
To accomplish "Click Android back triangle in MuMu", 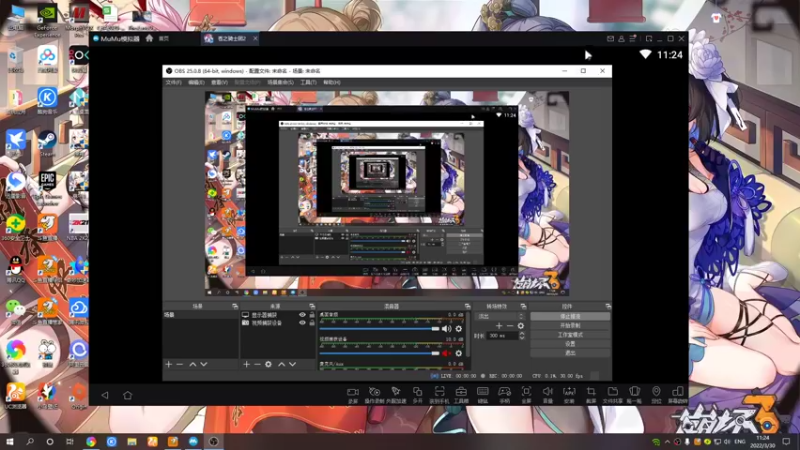I will [105, 395].
